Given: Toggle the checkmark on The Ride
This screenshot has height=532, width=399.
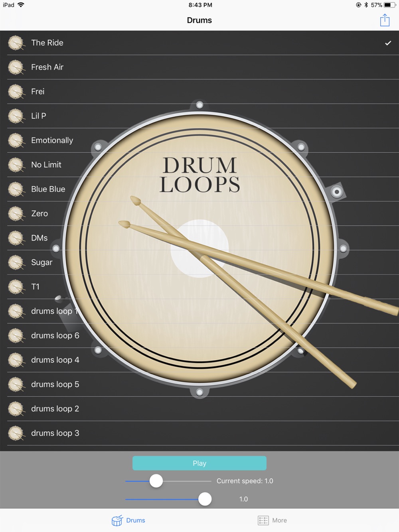Looking at the screenshot, I should click(388, 43).
